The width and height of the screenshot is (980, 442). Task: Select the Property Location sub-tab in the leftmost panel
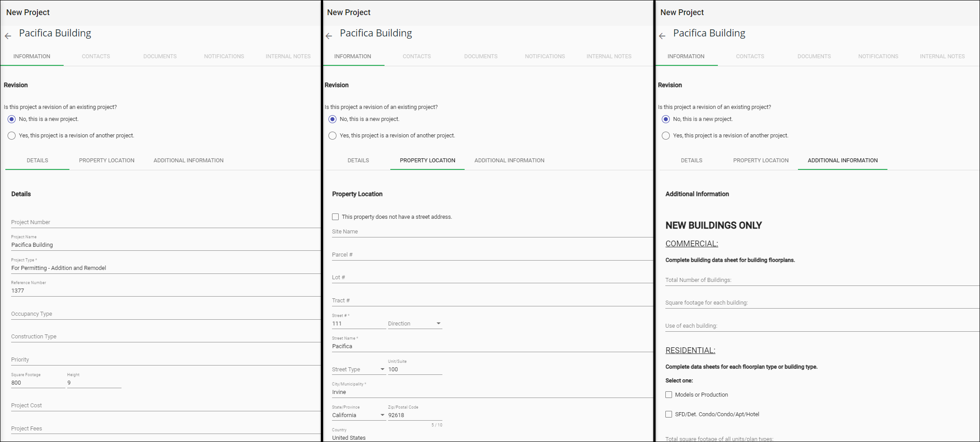point(106,161)
